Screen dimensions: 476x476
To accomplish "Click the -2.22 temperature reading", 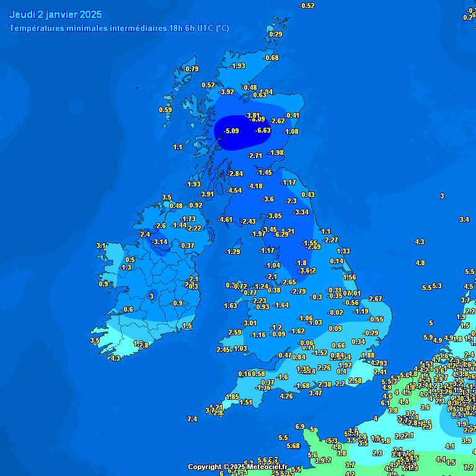I will point(193,228).
